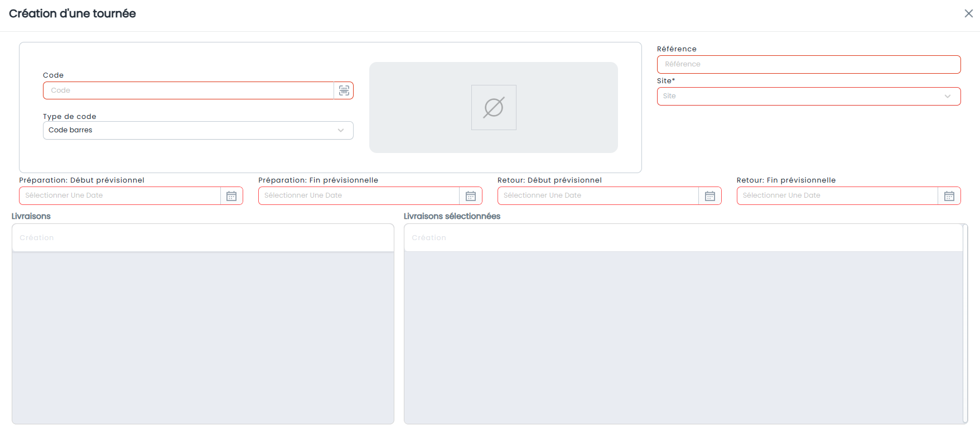
Task: Click the Préparation: Fin prévisionnelle date field
Action: (359, 196)
